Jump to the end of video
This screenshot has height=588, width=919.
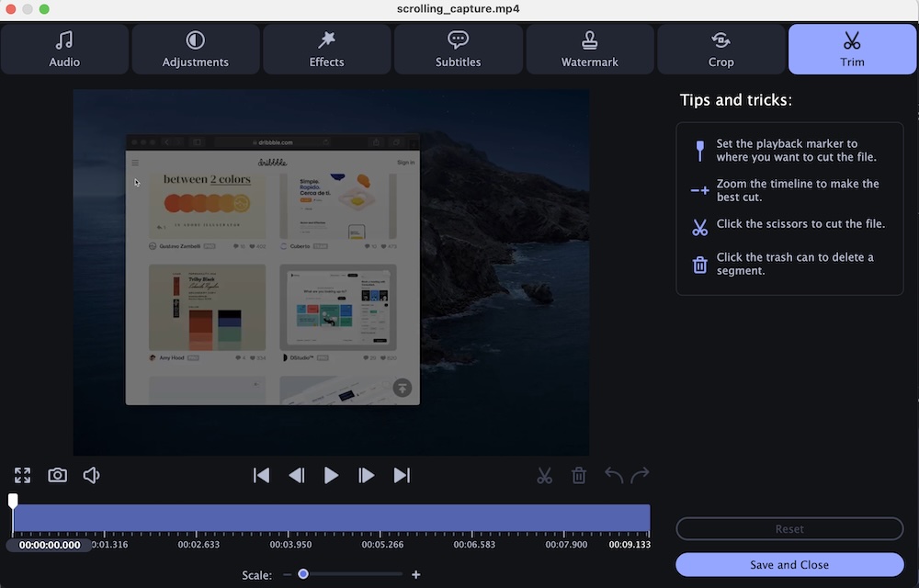point(402,475)
